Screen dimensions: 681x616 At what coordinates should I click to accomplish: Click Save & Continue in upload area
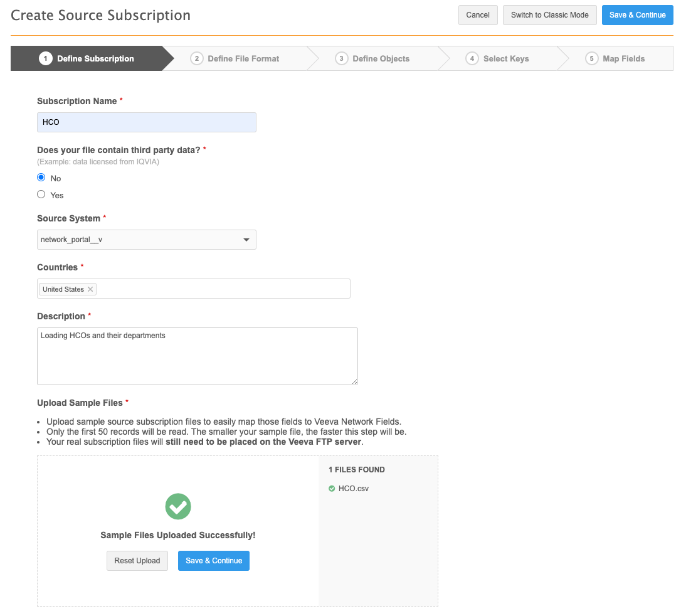click(x=214, y=561)
